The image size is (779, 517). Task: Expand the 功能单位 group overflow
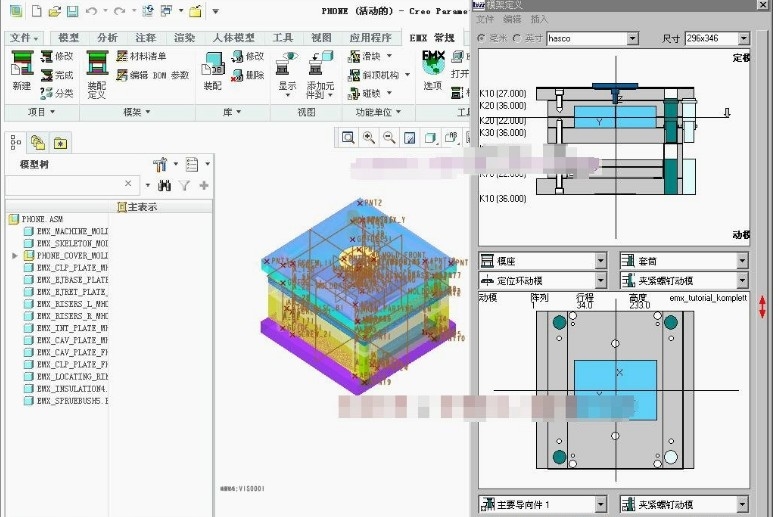coord(378,112)
